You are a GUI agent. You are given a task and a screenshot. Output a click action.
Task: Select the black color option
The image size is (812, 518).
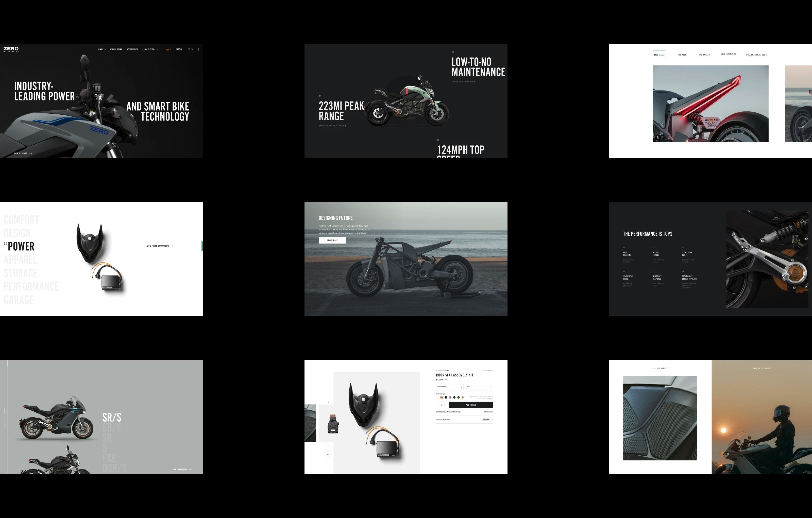pyautogui.click(x=446, y=398)
